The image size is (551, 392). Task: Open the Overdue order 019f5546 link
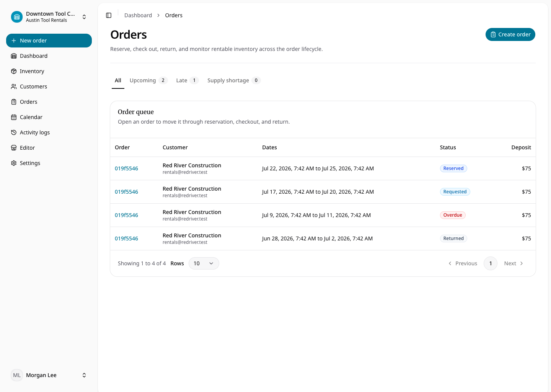click(126, 215)
